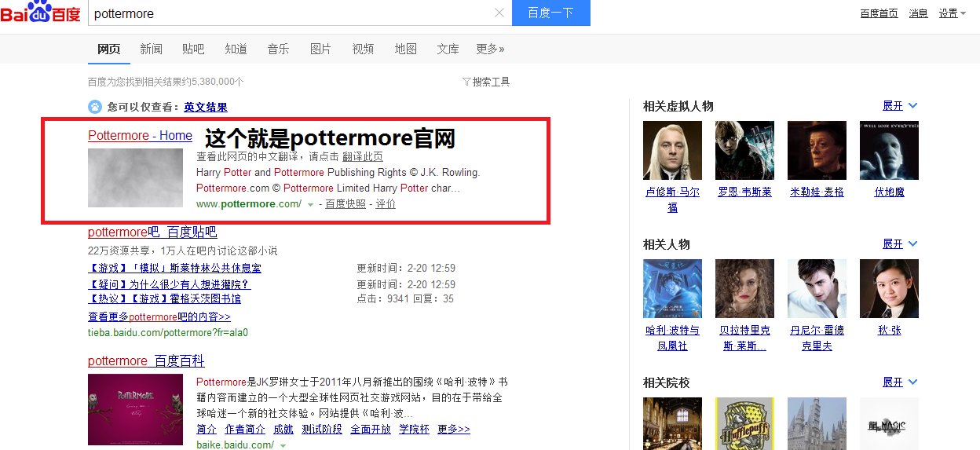Viewport: 980px width, 450px height.
Task: Clear the search box with the X icon
Action: pyautogui.click(x=499, y=13)
